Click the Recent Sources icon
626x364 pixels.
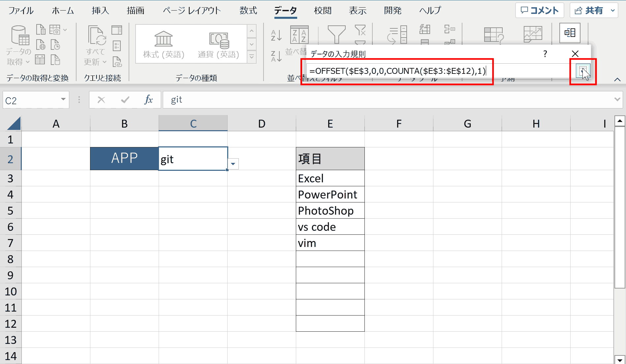pos(55,45)
